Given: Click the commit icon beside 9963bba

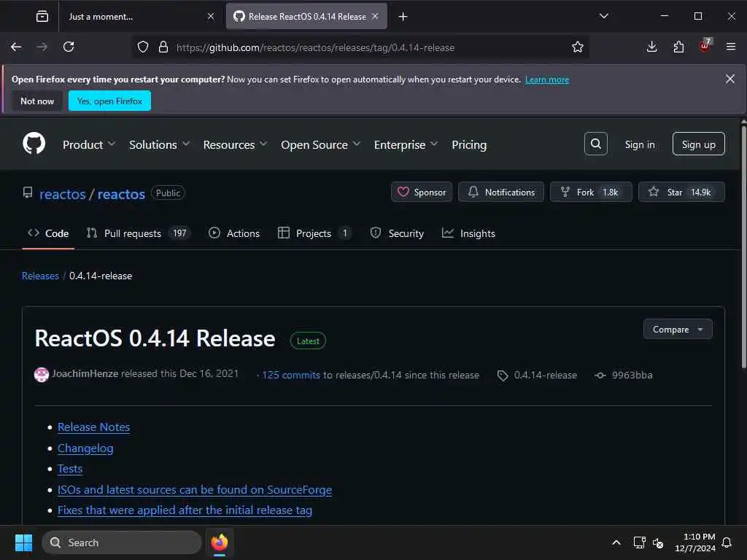Looking at the screenshot, I should 600,376.
